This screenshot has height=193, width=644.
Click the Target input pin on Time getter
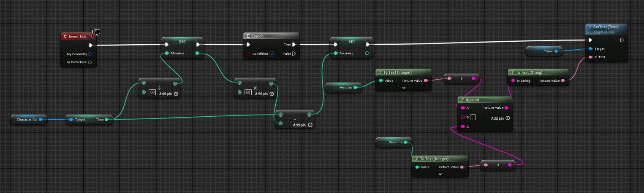(x=71, y=120)
